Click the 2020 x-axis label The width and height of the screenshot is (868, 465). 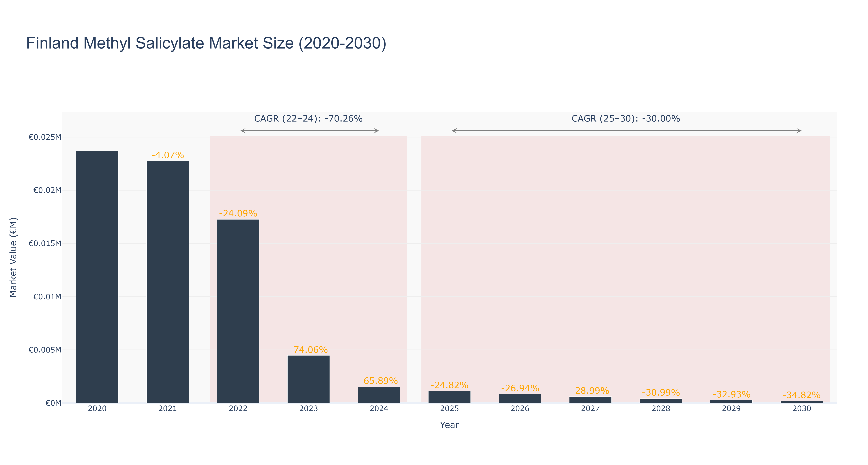pyautogui.click(x=97, y=409)
